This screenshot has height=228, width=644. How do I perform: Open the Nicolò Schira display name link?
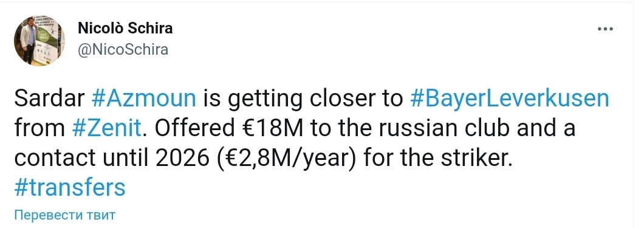[125, 29]
